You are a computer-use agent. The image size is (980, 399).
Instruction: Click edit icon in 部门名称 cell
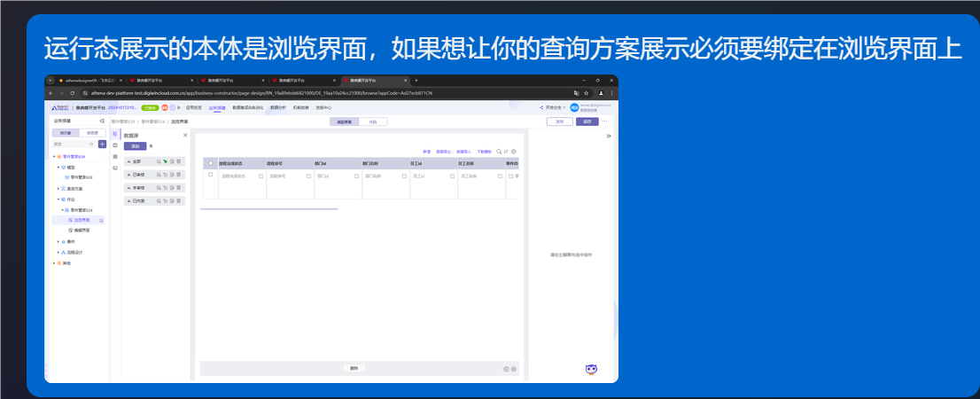404,176
